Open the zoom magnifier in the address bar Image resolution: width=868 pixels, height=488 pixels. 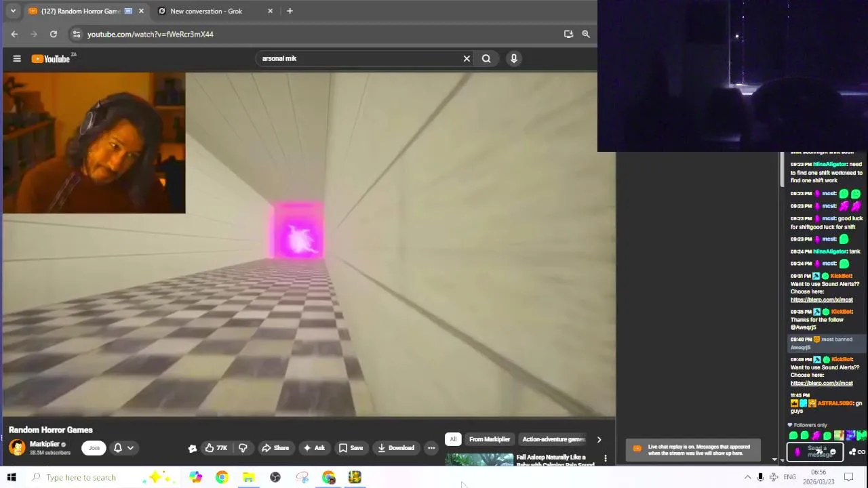(586, 34)
